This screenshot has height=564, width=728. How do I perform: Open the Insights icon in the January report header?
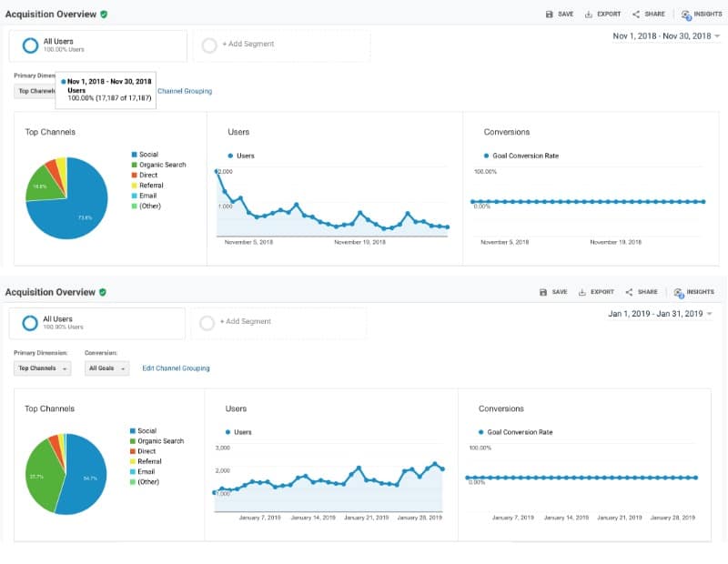coord(679,293)
